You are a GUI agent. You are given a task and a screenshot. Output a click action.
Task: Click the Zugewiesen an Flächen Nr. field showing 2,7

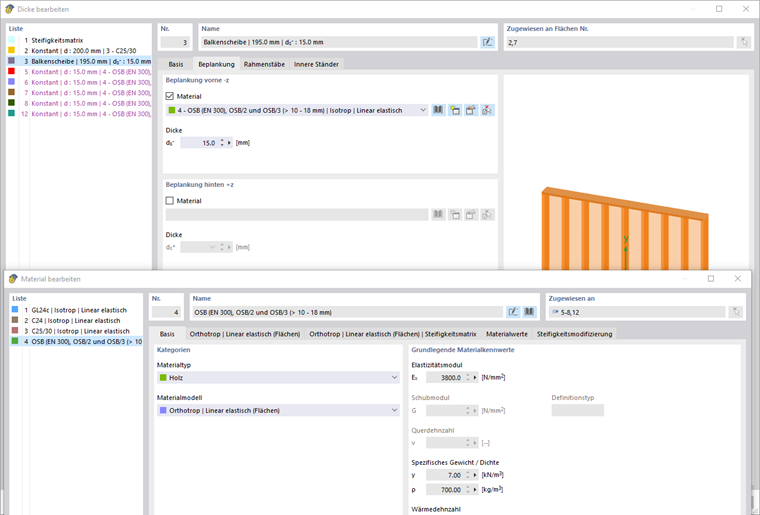click(620, 42)
